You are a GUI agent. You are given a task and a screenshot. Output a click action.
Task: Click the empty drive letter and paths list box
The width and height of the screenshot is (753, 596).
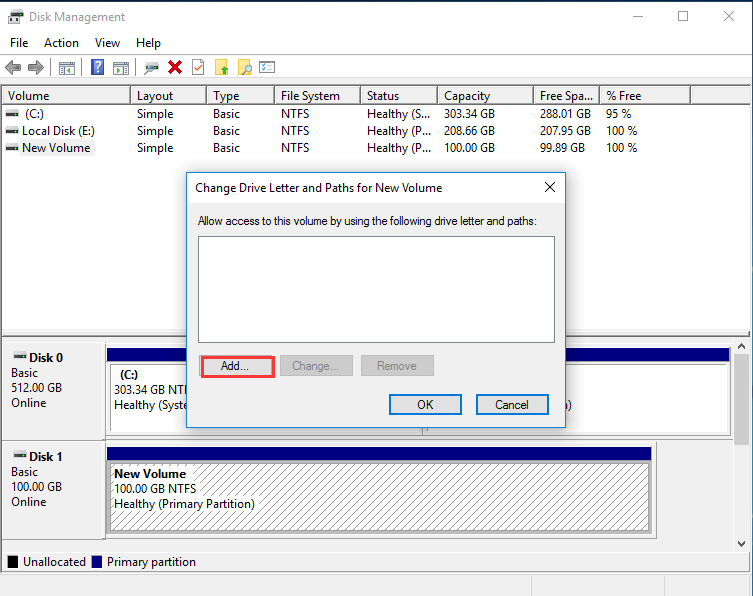coord(376,289)
